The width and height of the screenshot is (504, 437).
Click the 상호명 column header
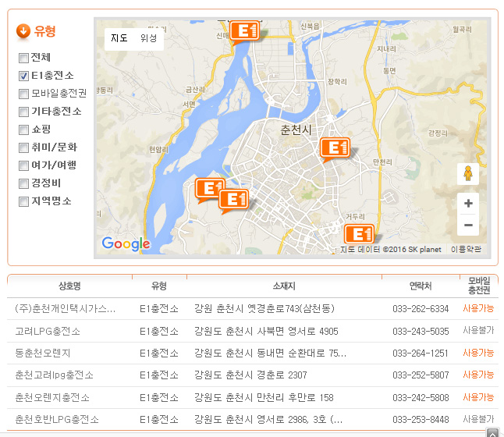(69, 286)
